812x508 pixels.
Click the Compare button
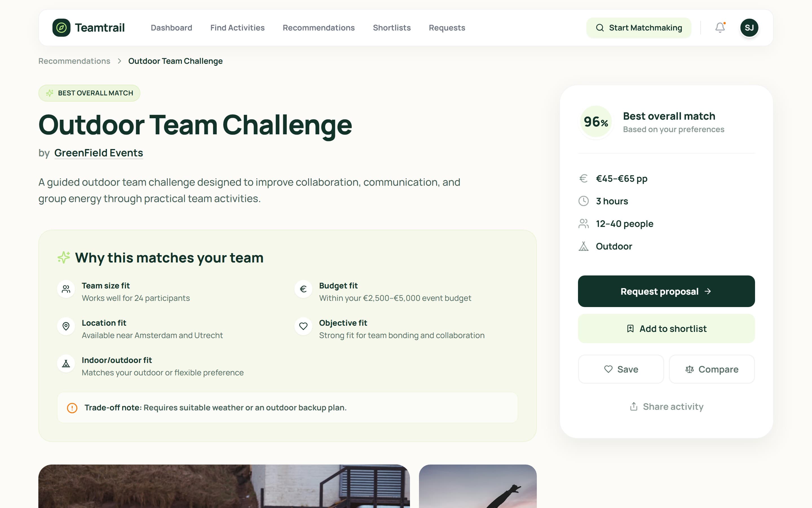[x=712, y=369]
